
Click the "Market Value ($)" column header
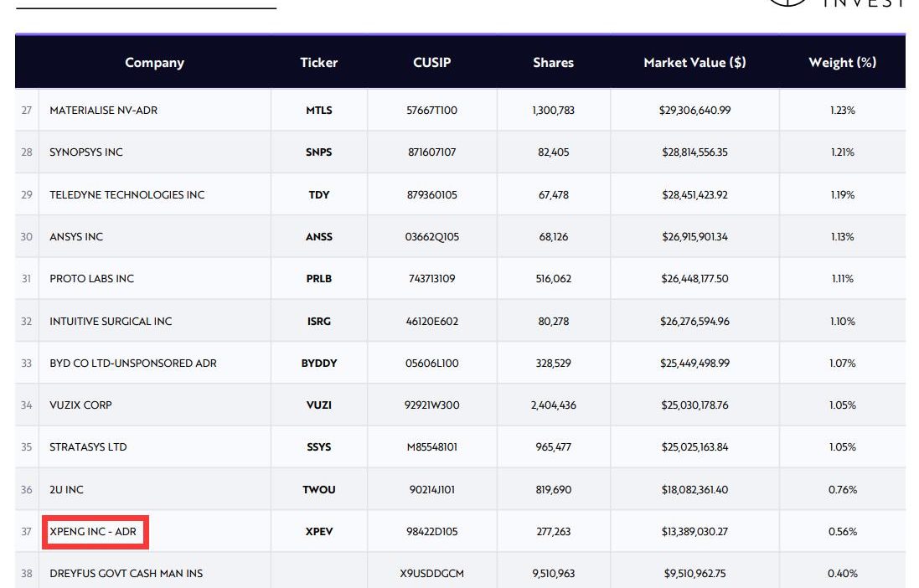coord(694,62)
